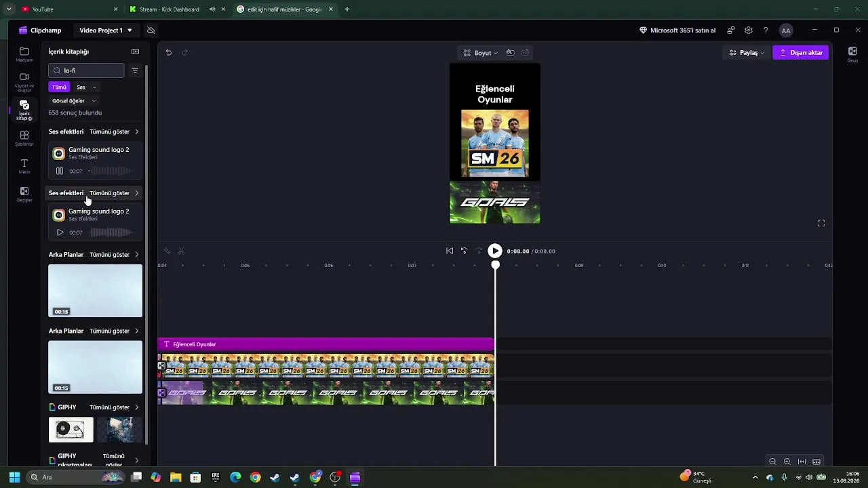868x488 pixels.
Task: Open the help question mark icon
Action: [x=766, y=30]
